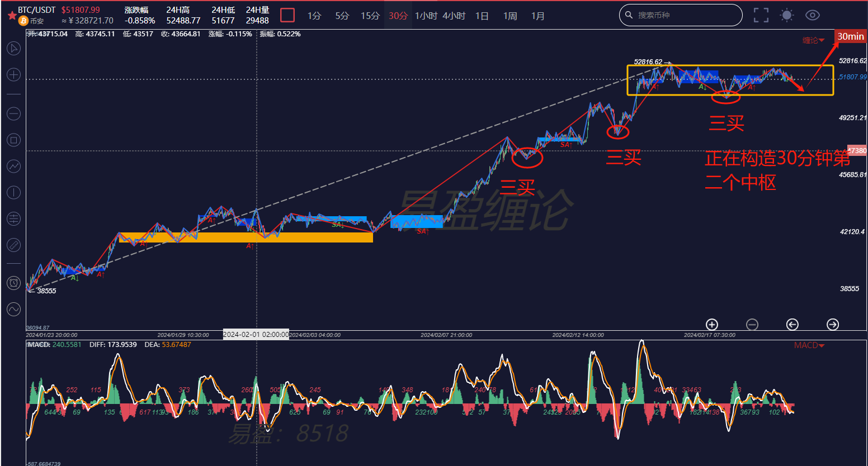
Task: Select the trend line zigzag tool
Action: tap(13, 166)
